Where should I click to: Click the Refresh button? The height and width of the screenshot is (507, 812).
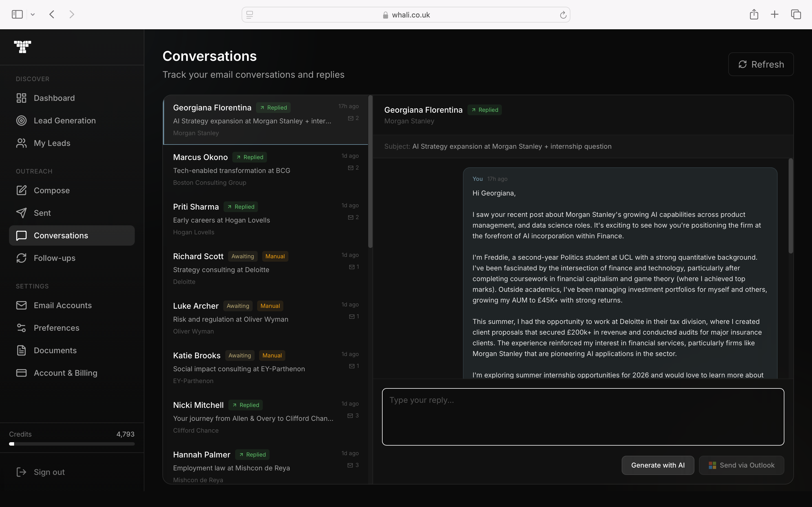(x=761, y=65)
